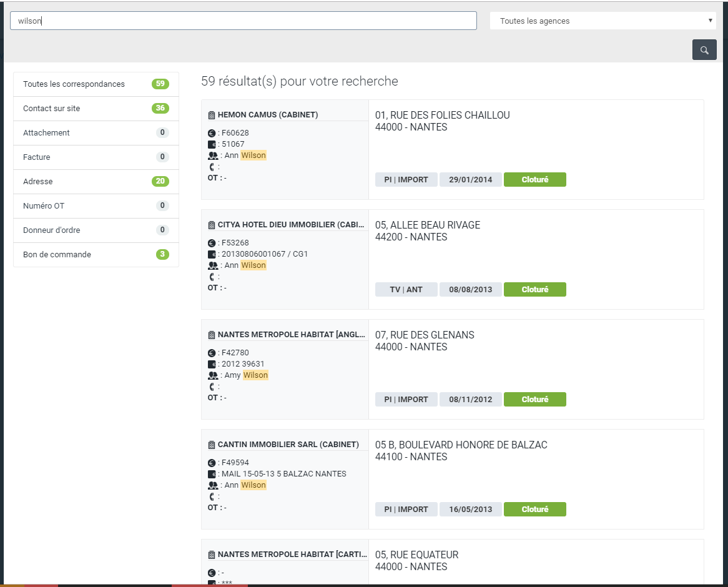Click building icon beside CITYA HOTEL DIEU
The image size is (728, 587).
click(x=212, y=225)
